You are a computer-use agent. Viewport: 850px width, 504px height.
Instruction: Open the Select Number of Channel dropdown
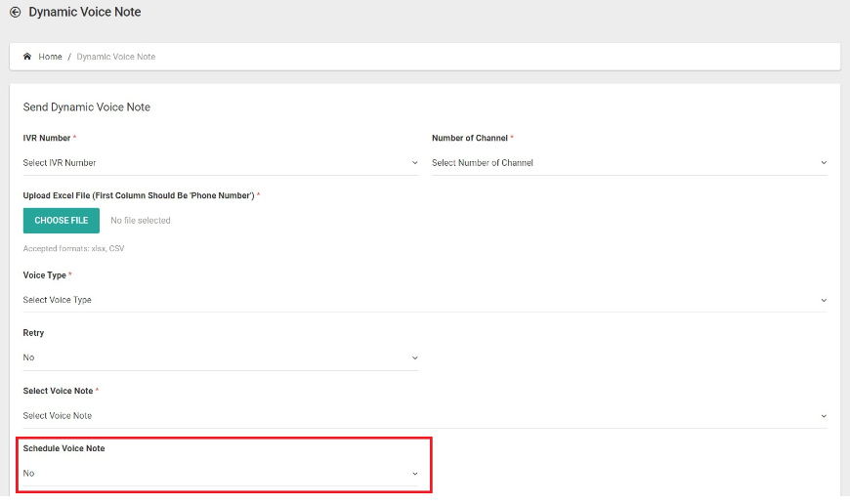tap(629, 162)
